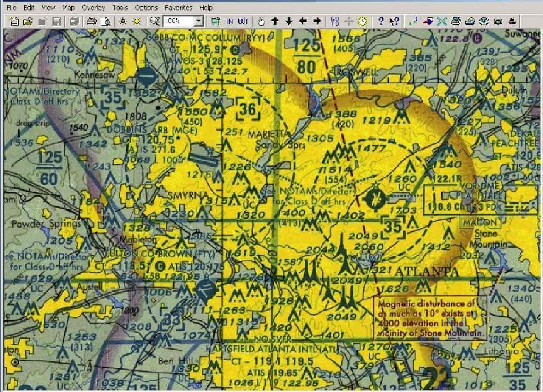Click the Mableton label on chart
The height and width of the screenshot is (392, 543).
coord(138,239)
